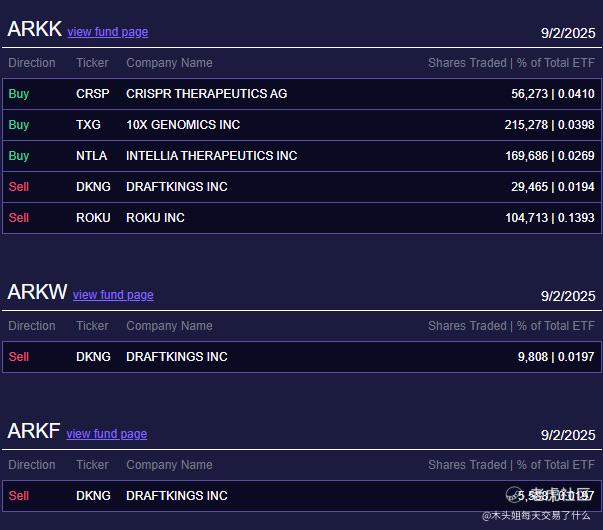This screenshot has width=603, height=530.
Task: Click ARKF Shares Traded column header
Action: point(511,465)
